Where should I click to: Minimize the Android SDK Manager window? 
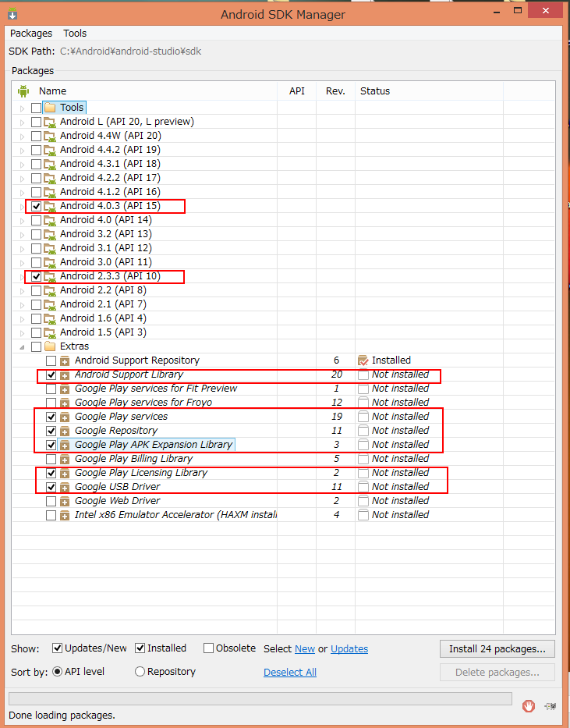[497, 12]
